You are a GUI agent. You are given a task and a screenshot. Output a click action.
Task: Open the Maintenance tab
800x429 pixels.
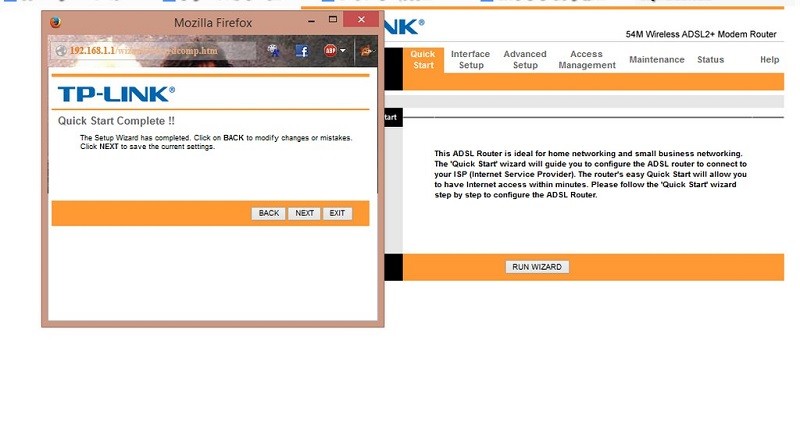pos(657,60)
